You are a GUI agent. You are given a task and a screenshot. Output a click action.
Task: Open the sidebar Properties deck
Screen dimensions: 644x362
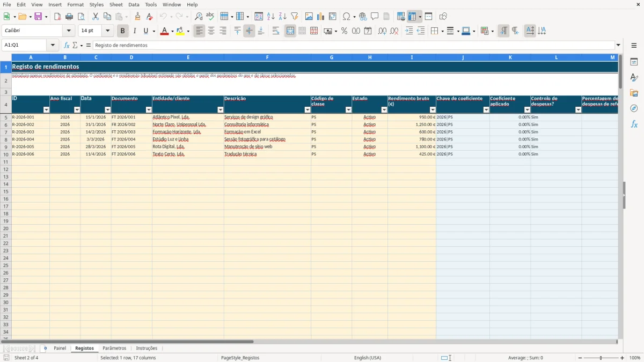634,62
